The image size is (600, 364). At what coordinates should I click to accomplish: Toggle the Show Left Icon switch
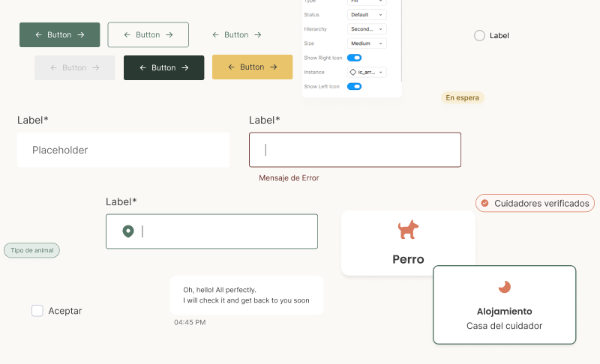coord(354,86)
